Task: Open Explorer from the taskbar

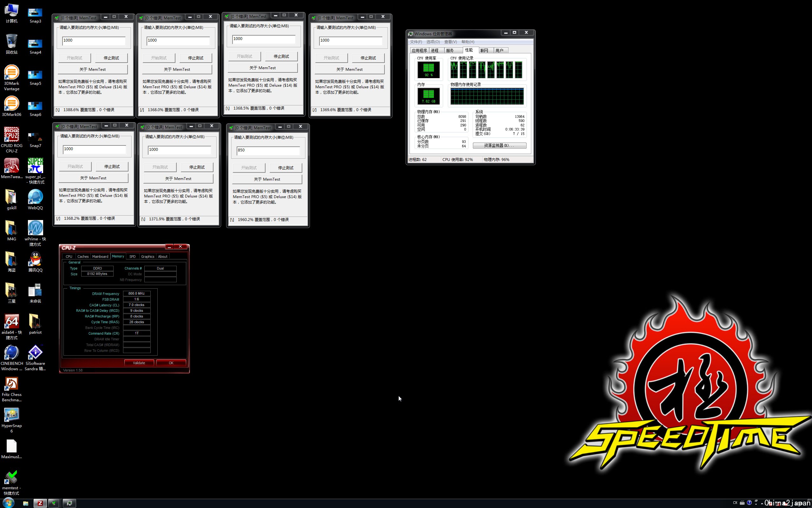Action: click(x=25, y=503)
